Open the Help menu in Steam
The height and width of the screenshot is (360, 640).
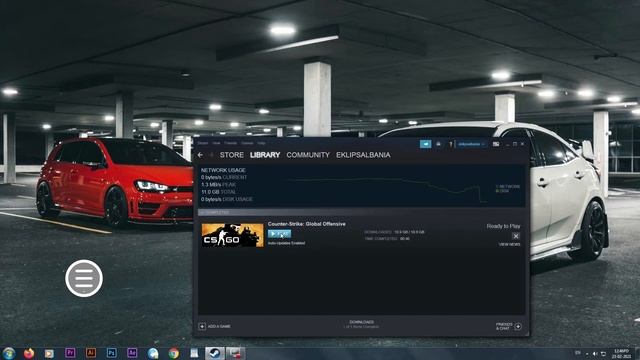pos(261,143)
